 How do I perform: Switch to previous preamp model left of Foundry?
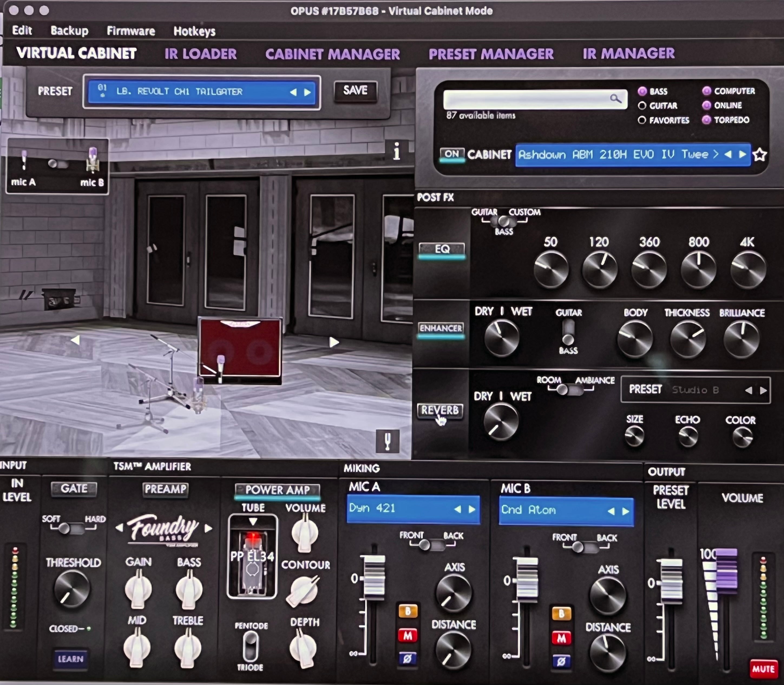119,528
